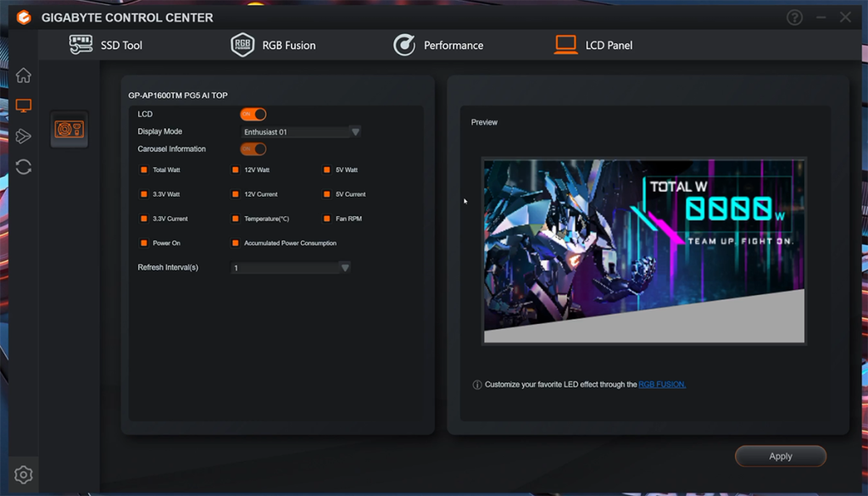Click the Preview label
The height and width of the screenshot is (496, 868).
point(484,122)
